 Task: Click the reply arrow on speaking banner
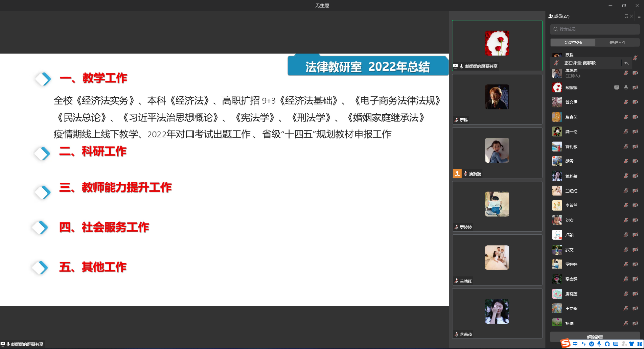(626, 63)
